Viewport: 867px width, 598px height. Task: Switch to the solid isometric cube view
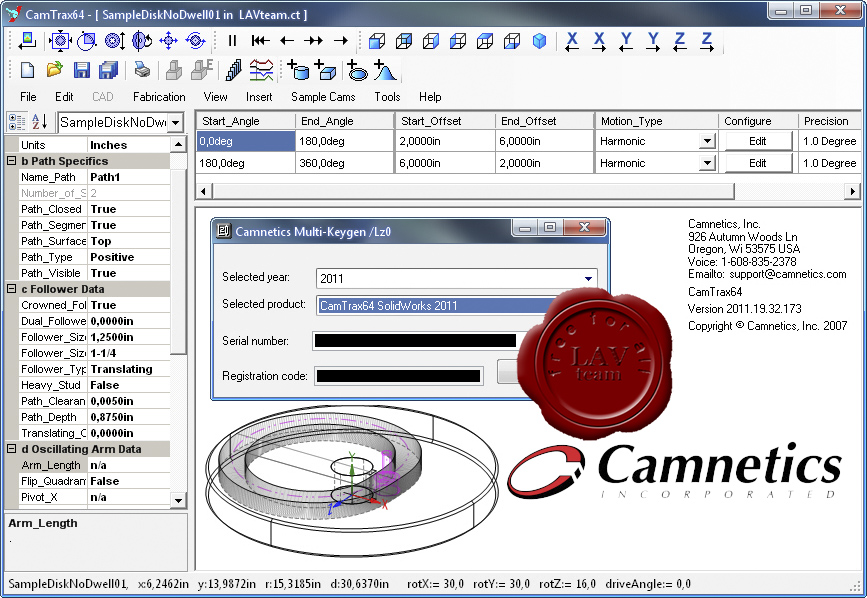click(539, 41)
